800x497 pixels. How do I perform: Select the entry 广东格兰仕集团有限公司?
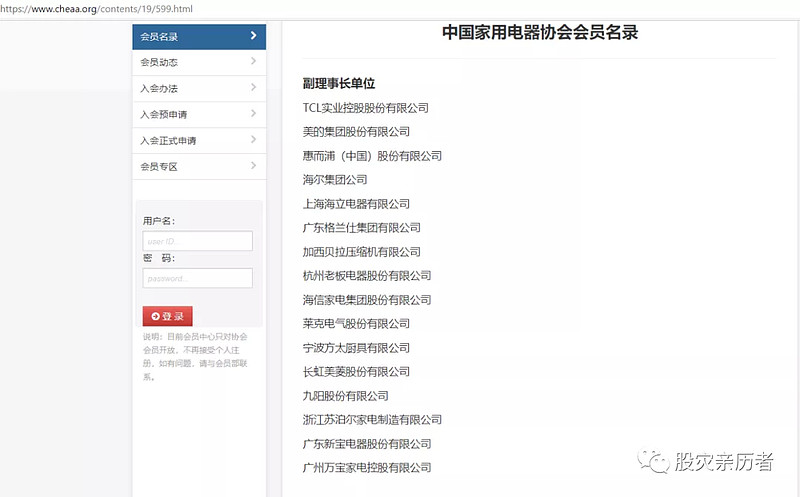click(361, 228)
